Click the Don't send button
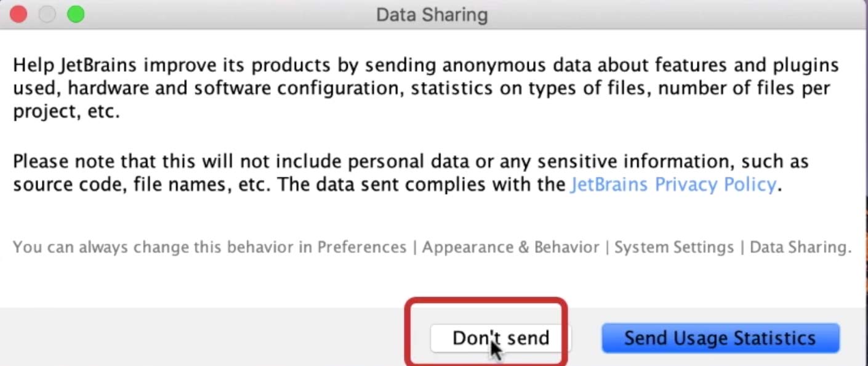Image resolution: width=868 pixels, height=366 pixels. (x=500, y=338)
